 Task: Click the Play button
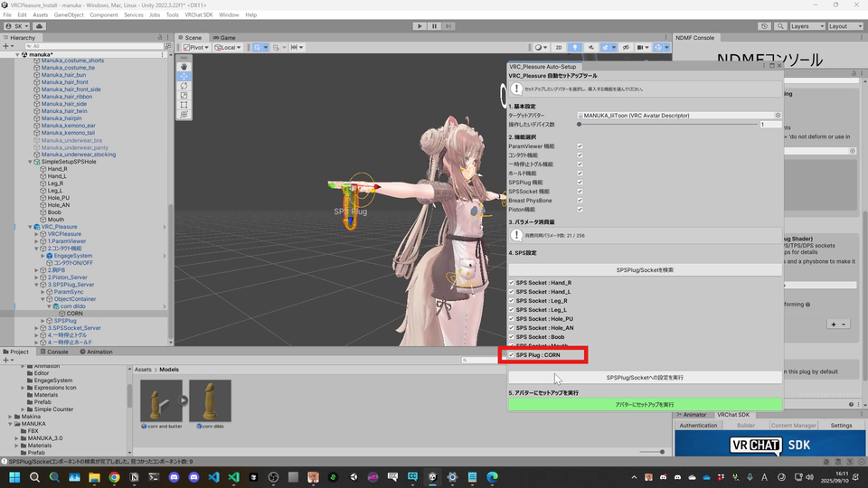[420, 26]
